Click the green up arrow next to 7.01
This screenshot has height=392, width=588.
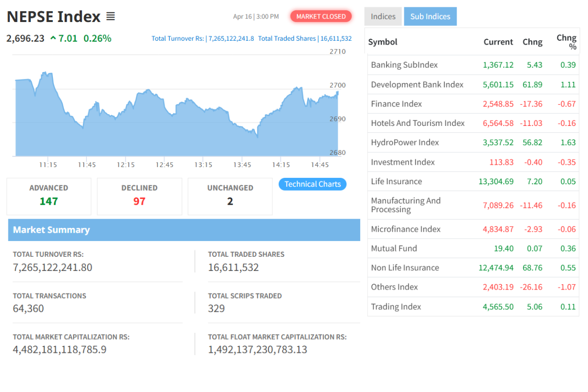pos(53,38)
